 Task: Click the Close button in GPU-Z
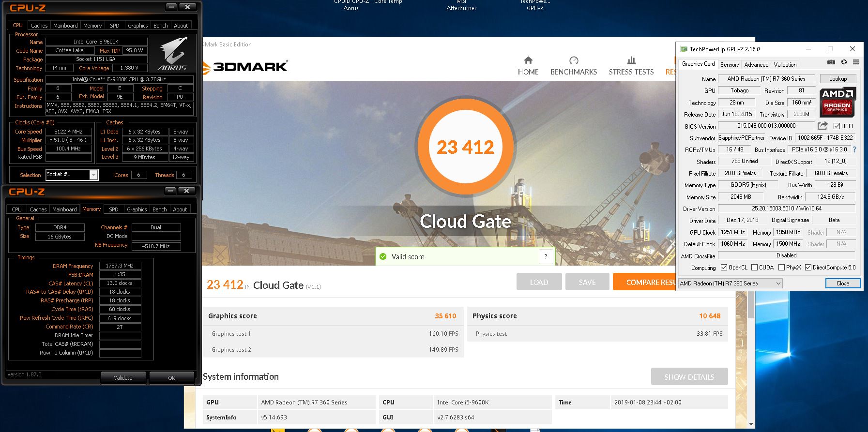point(843,283)
